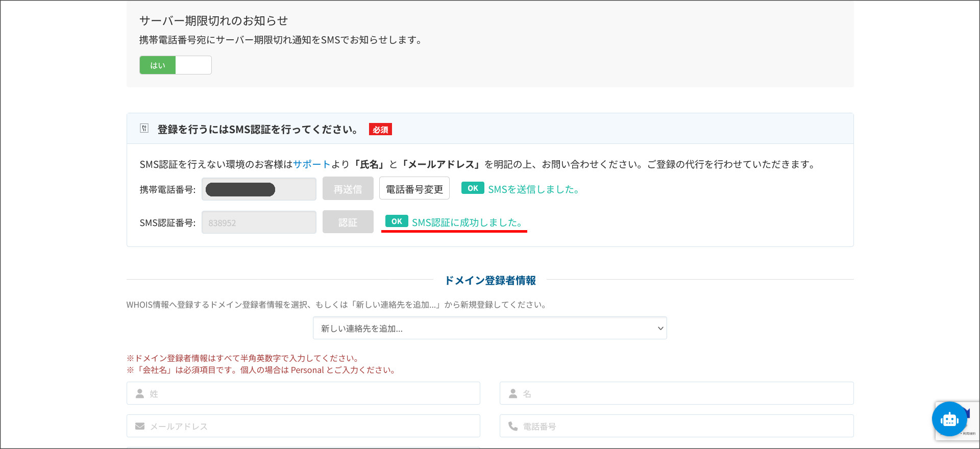980x449 pixels.
Task: Click the person icon in 名 field
Action: coord(513,393)
